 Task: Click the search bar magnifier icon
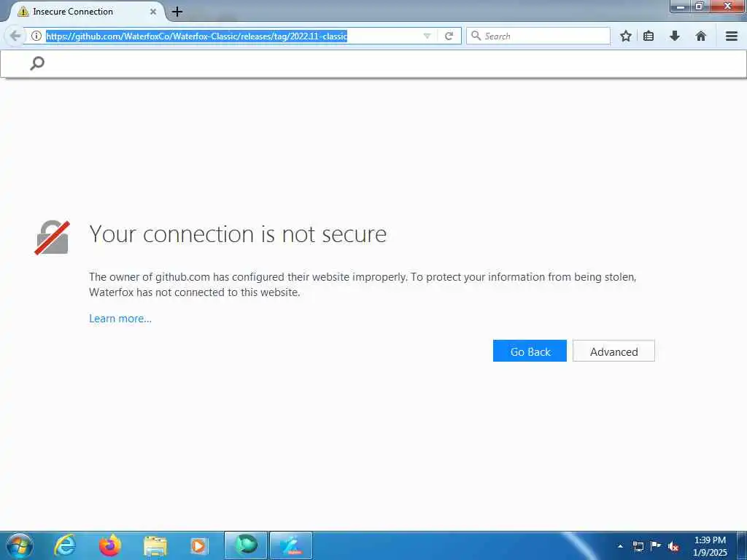[x=476, y=35]
